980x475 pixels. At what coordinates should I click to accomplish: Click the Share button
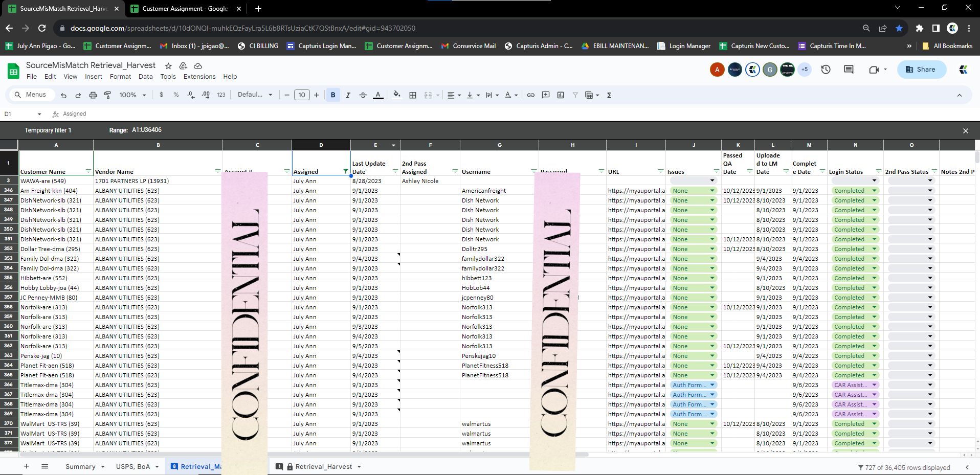coord(921,70)
